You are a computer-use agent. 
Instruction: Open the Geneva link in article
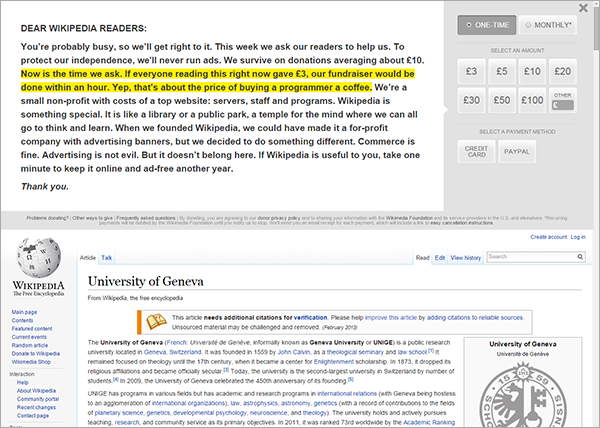(155, 352)
